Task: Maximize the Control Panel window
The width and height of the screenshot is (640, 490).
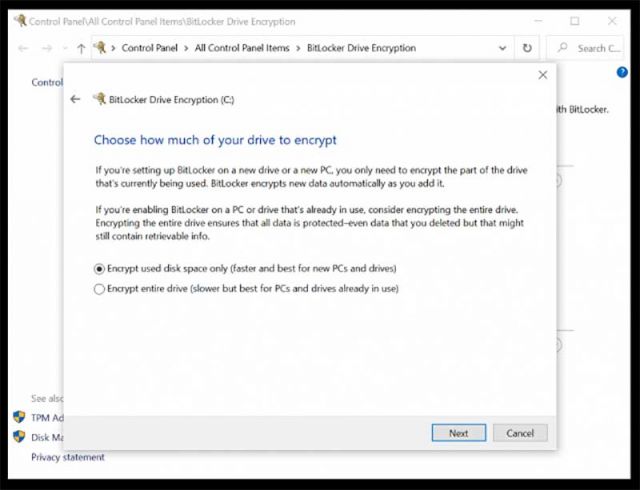Action: point(575,21)
